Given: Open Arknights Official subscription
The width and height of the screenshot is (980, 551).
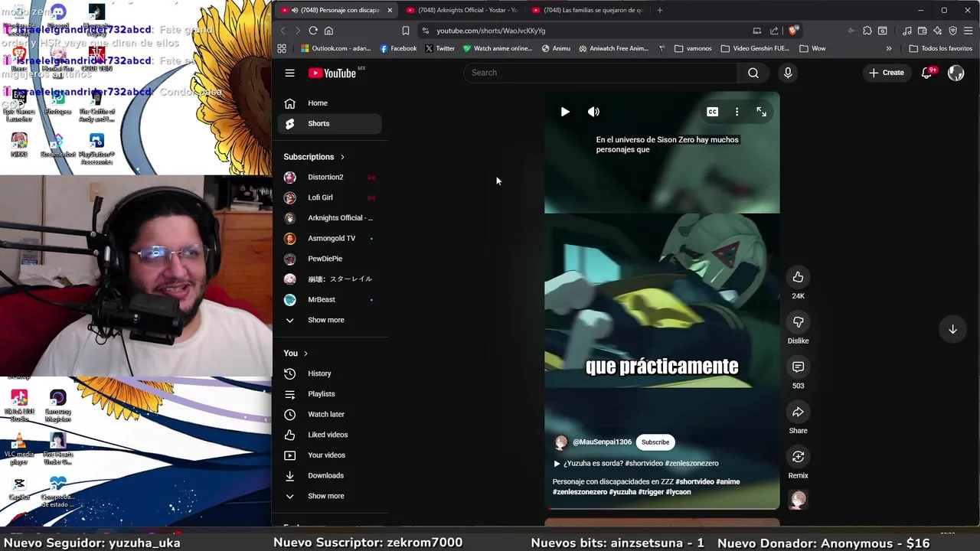Looking at the screenshot, I should pos(331,218).
